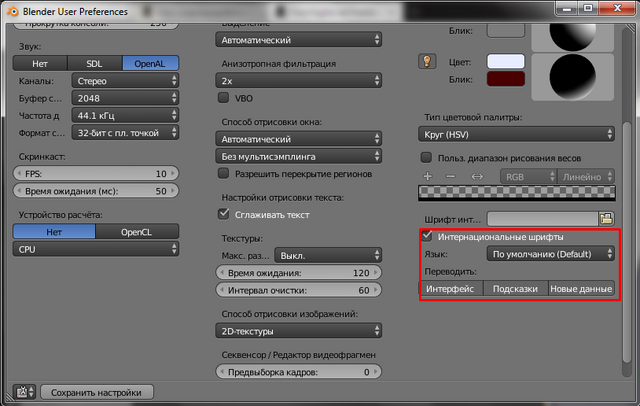This screenshot has width=640, height=406.
Task: Open the 44.1 кГц sample rate dropdown
Action: point(125,115)
